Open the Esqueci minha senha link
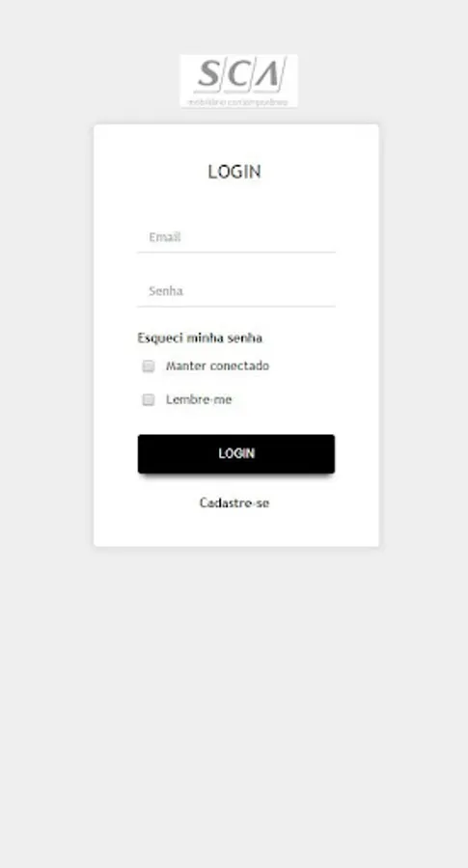This screenshot has width=468, height=868. pos(200,338)
